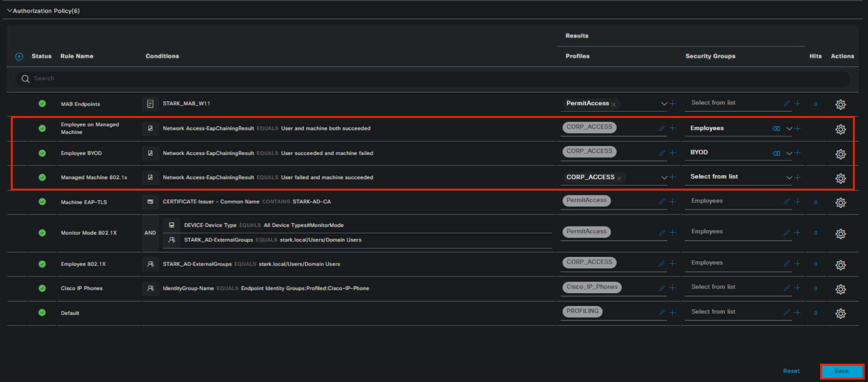The image size is (868, 382).
Task: Toggle status of Managed Machine 802.1x rule
Action: [x=42, y=177]
